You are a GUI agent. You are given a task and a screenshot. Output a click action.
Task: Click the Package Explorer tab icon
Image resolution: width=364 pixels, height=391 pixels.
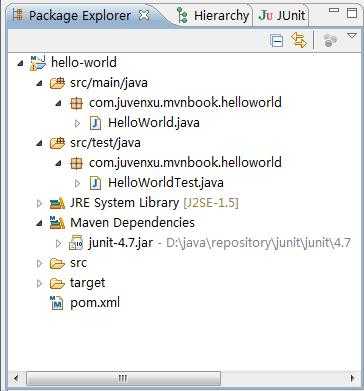pos(19,15)
